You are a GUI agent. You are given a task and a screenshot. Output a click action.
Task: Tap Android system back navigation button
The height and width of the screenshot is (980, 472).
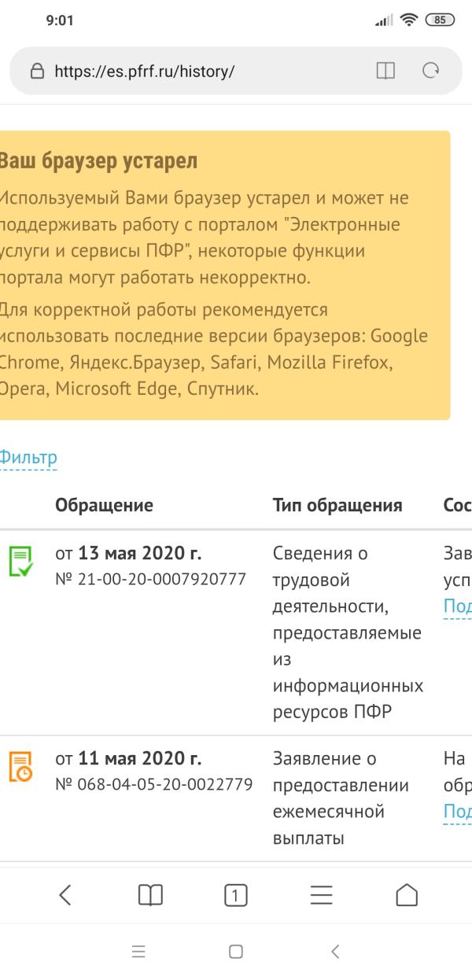click(x=334, y=952)
